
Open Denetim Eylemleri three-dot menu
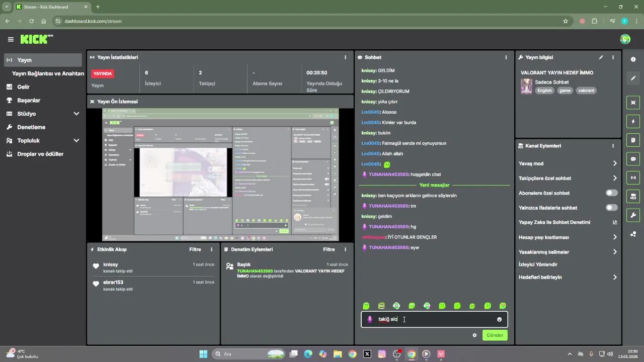(x=345, y=249)
